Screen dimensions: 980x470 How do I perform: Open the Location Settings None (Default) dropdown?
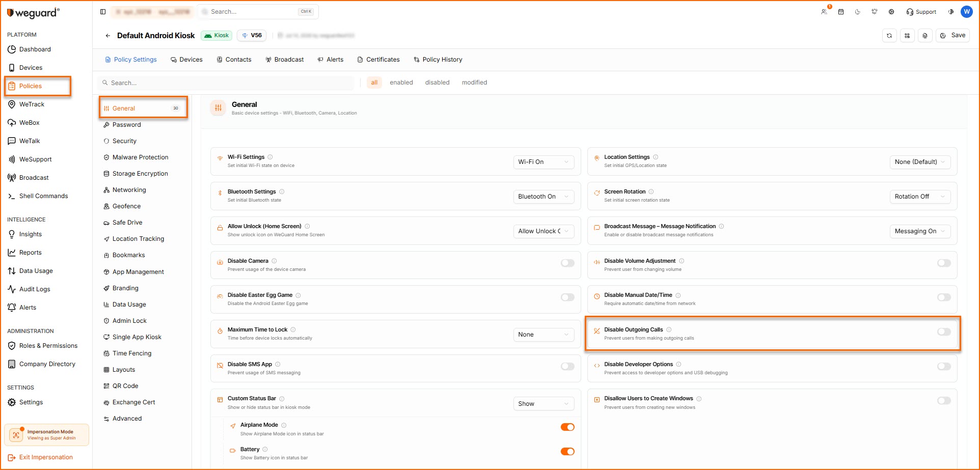(x=920, y=162)
